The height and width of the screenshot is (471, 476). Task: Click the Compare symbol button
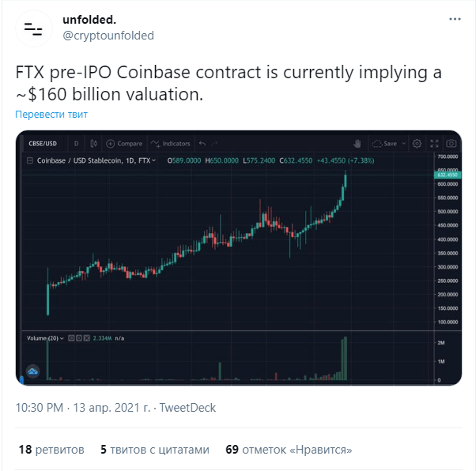click(x=124, y=144)
